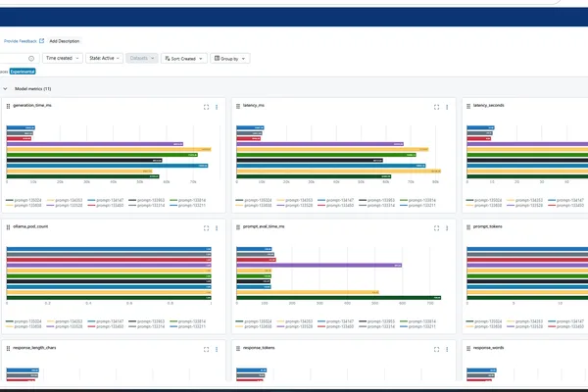The image size is (588, 392).
Task: Open kebab menu on prompt_eval_time_ms chart
Action: (447, 228)
